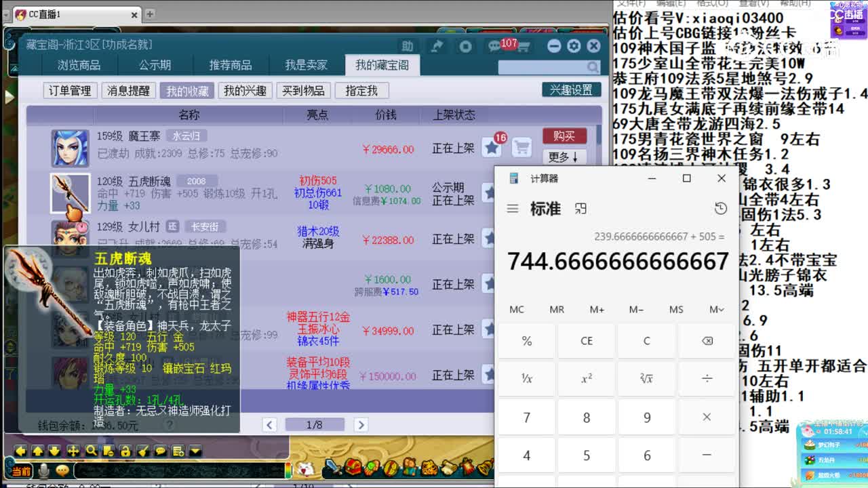Click the 五虎断魂 weapon thumbnail in list
Screen dimensions: 868x488
[71, 194]
